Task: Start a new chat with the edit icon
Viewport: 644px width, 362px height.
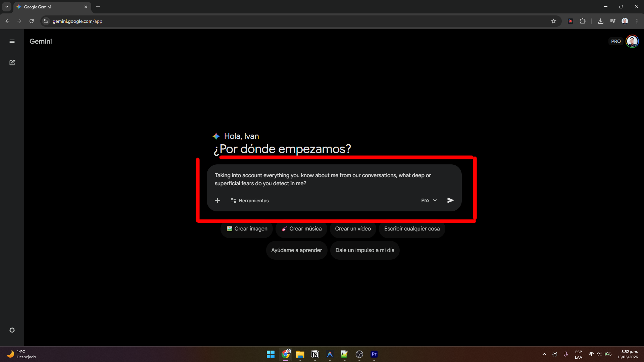Action: (12, 62)
